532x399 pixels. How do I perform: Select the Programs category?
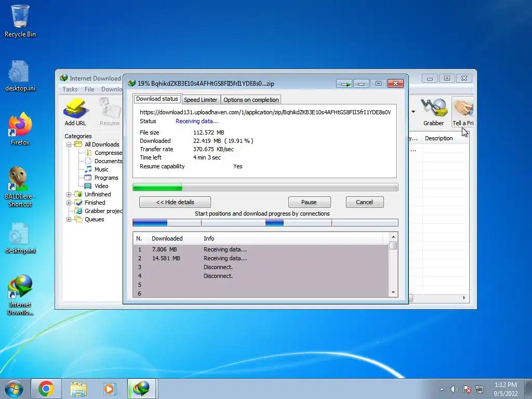[101, 178]
